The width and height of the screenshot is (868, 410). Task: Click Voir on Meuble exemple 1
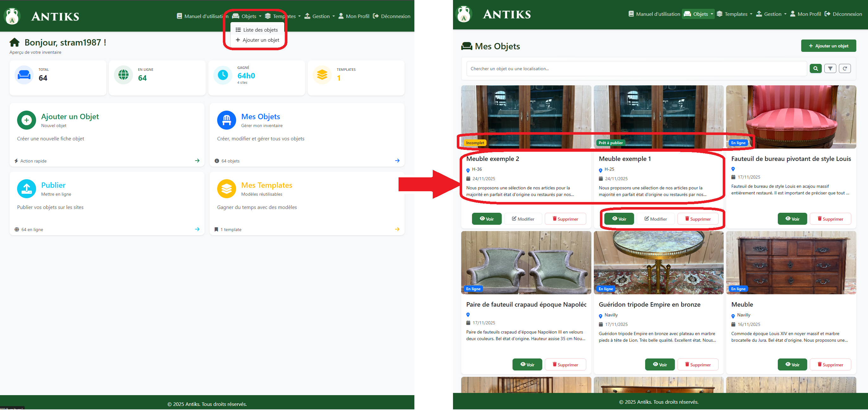click(x=619, y=219)
